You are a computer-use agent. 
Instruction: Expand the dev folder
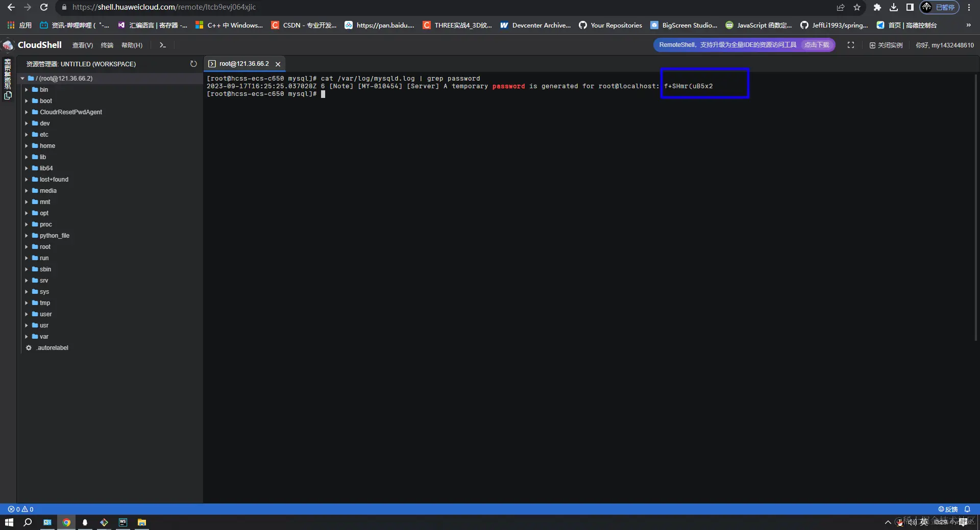(x=27, y=123)
